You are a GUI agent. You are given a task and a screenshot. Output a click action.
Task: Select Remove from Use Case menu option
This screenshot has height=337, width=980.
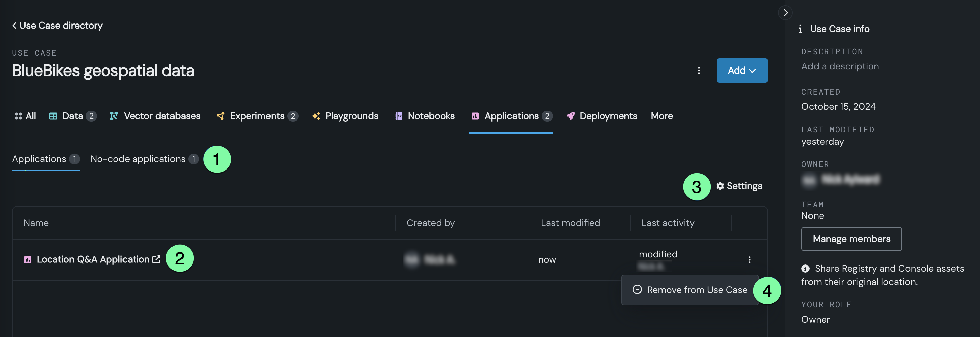click(697, 290)
